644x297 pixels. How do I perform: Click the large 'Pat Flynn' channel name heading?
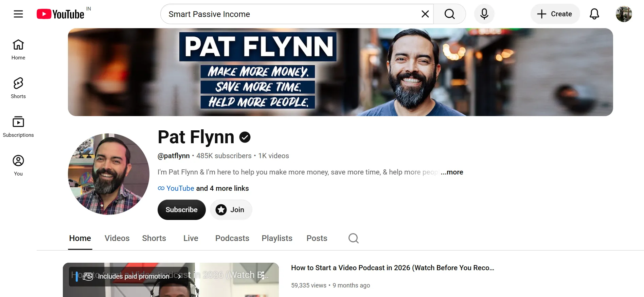coord(196,137)
